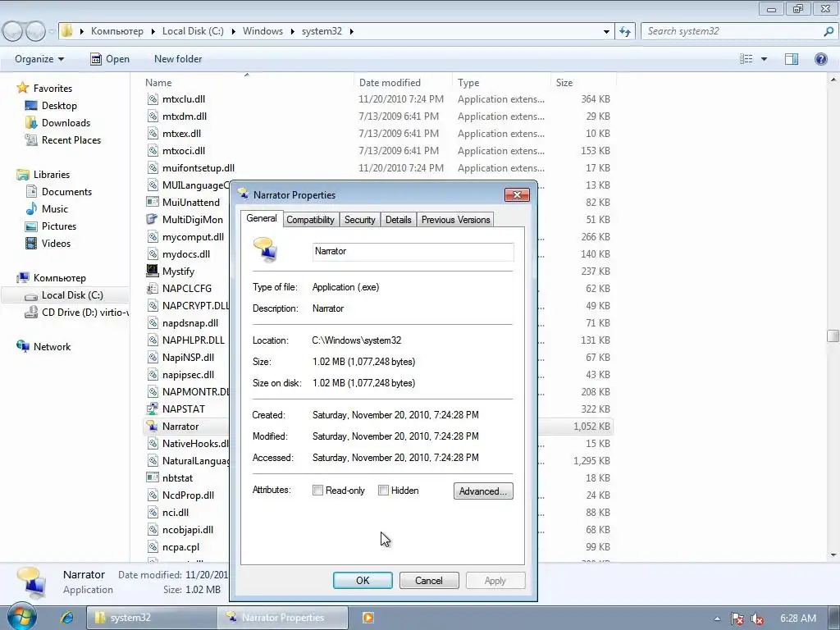
Task: Toggle the preview pane icon
Action: click(792, 59)
